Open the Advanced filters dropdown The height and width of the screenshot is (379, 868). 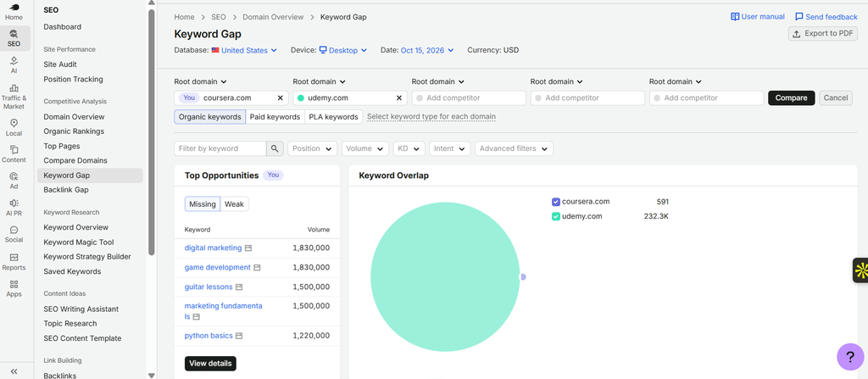click(514, 148)
